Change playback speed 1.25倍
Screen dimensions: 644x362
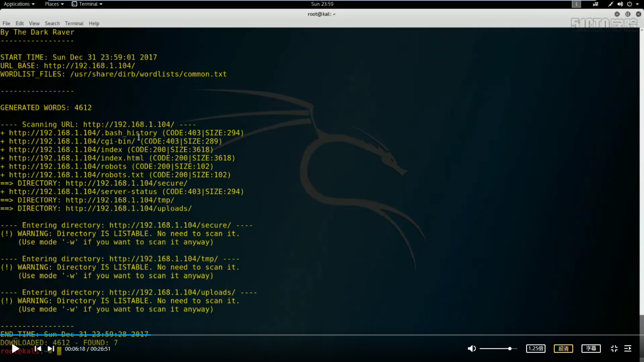[536, 349]
